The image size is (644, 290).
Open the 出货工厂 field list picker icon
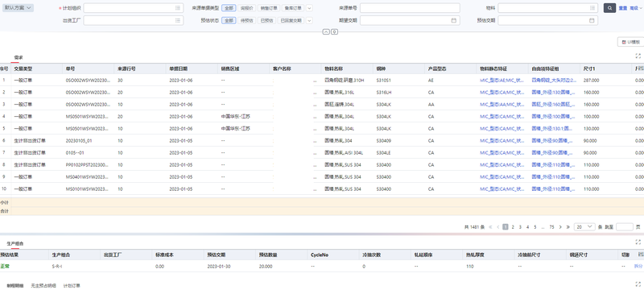[x=178, y=20]
